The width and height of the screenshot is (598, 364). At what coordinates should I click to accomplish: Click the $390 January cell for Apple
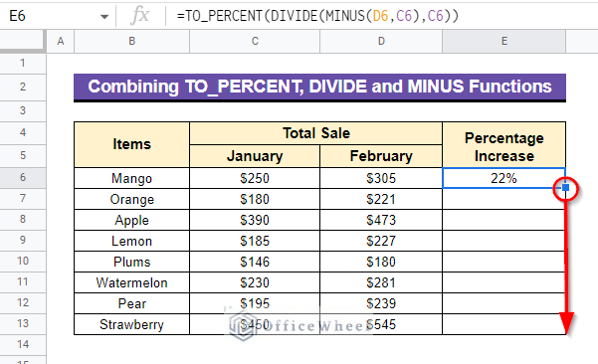coord(255,220)
